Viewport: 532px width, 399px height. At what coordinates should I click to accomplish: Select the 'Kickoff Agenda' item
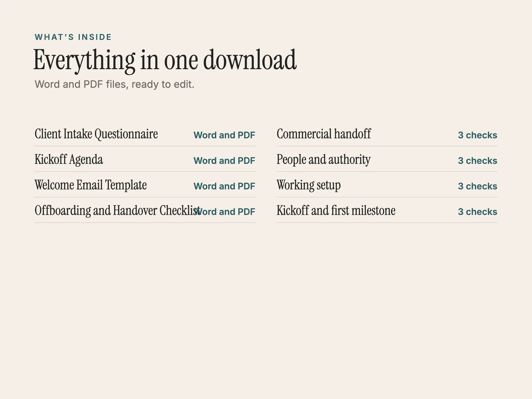pyautogui.click(x=69, y=160)
